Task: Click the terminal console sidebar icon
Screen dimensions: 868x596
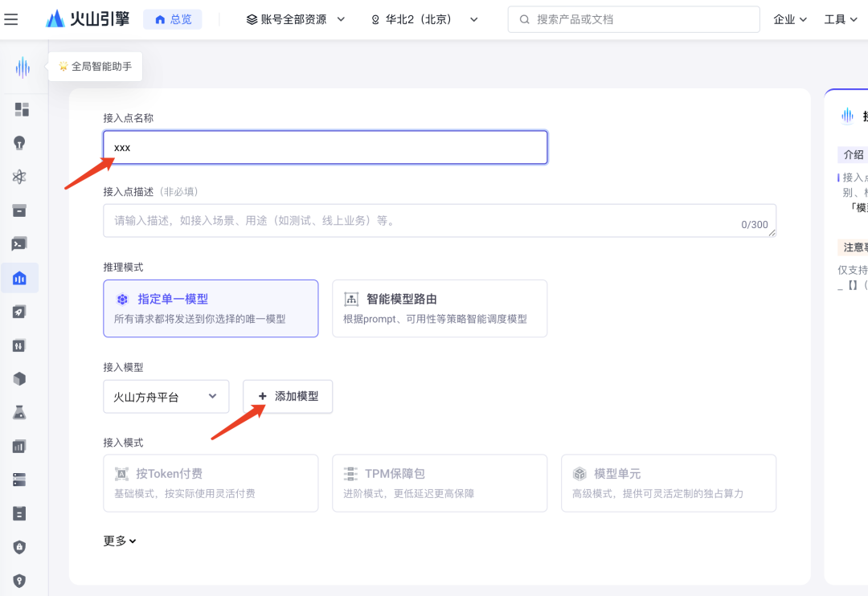Action: (19, 244)
